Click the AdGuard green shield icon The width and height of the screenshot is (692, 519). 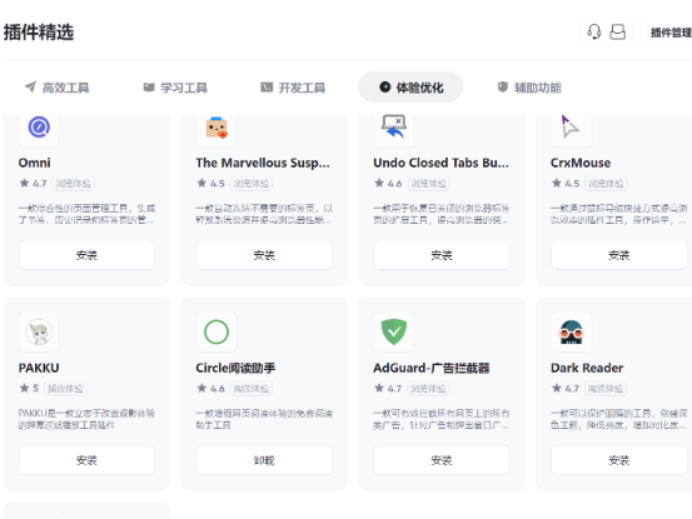394,332
